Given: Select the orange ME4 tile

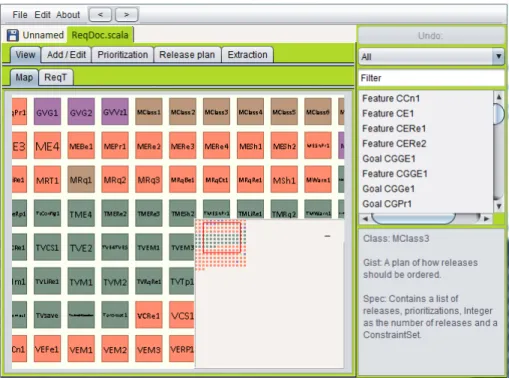Looking at the screenshot, I should point(47,146).
